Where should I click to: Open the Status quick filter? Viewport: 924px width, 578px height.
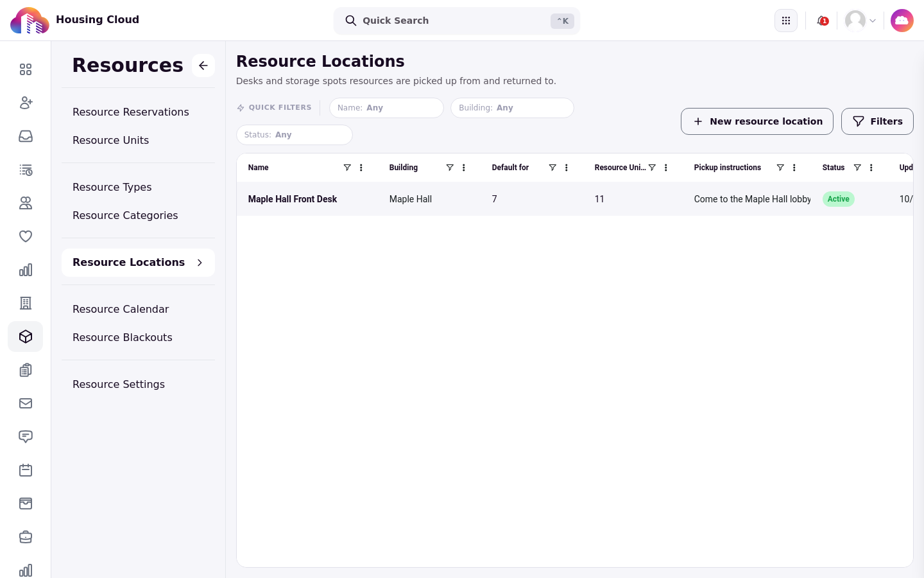[295, 135]
